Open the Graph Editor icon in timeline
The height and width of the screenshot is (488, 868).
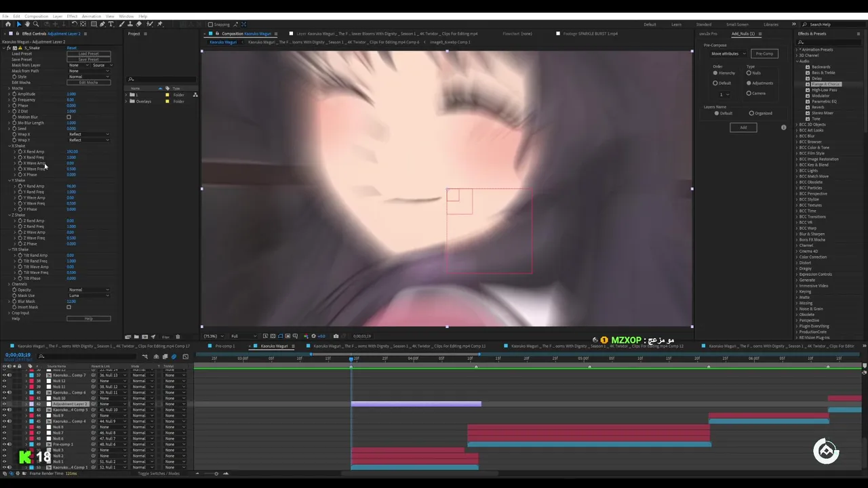[x=185, y=357]
